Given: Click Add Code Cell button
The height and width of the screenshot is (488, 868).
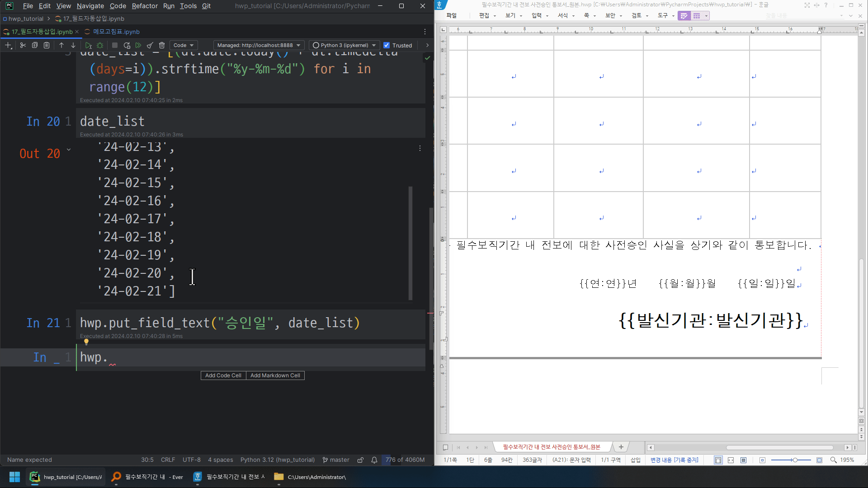Looking at the screenshot, I should coord(223,375).
